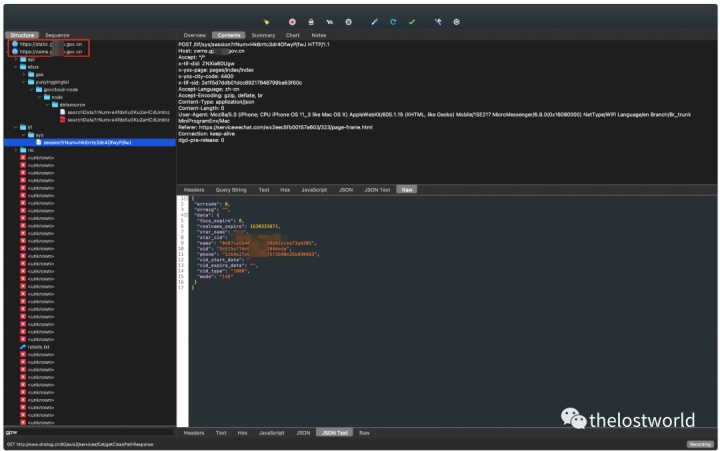Collapse the node folder arrow
Image resolution: width=720 pixels, height=451 pixels.
pos(39,97)
